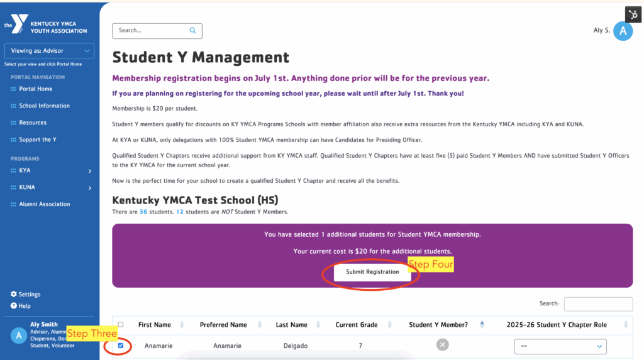
Task: Expand the KYA program submenu
Action: point(89,171)
